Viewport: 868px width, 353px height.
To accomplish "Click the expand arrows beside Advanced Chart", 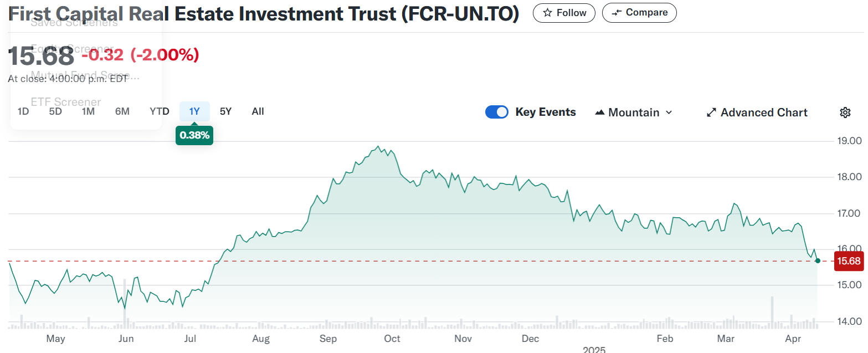I will point(712,112).
